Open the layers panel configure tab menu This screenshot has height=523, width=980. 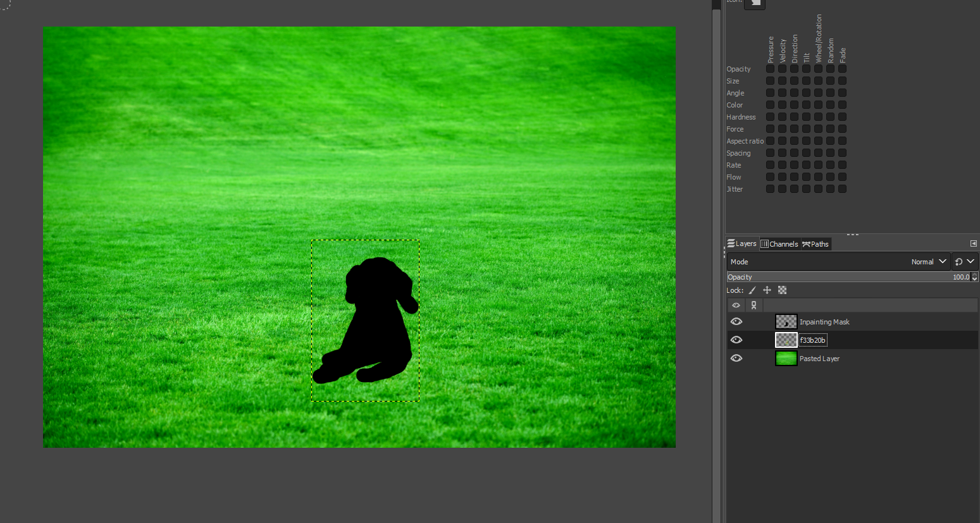tap(973, 243)
